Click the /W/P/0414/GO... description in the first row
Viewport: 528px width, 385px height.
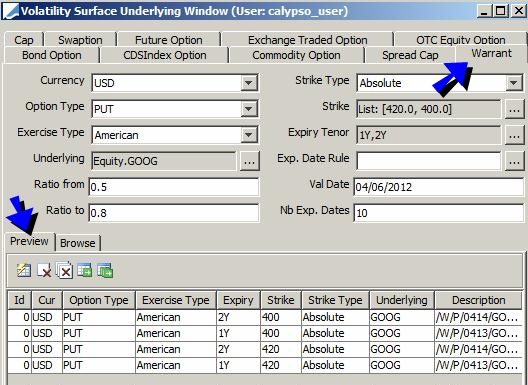click(x=478, y=317)
